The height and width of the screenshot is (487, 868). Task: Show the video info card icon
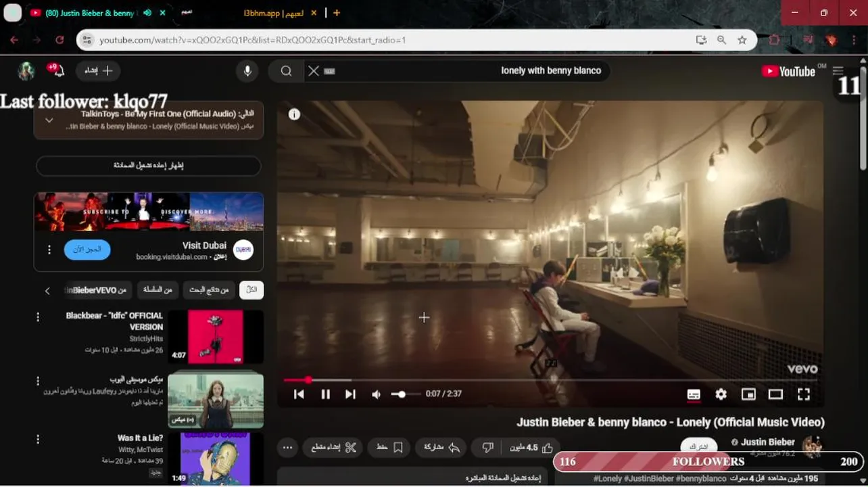point(294,114)
